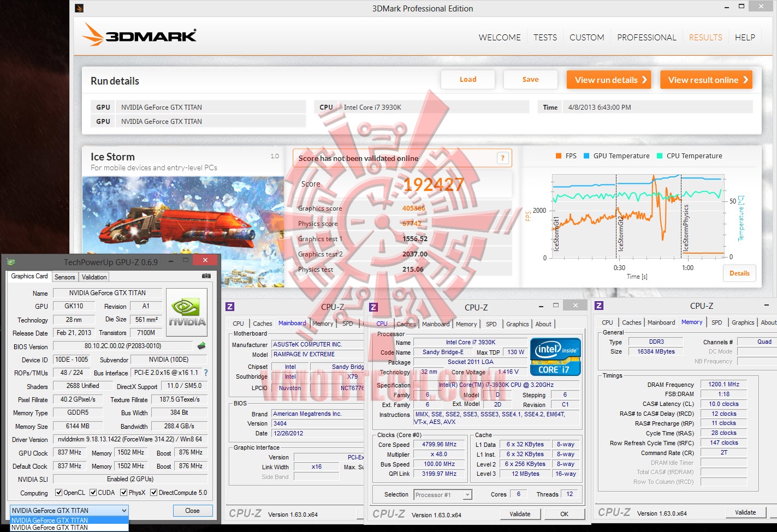The width and height of the screenshot is (777, 532).
Task: Open the HELP section in 3DMark
Action: point(745,38)
